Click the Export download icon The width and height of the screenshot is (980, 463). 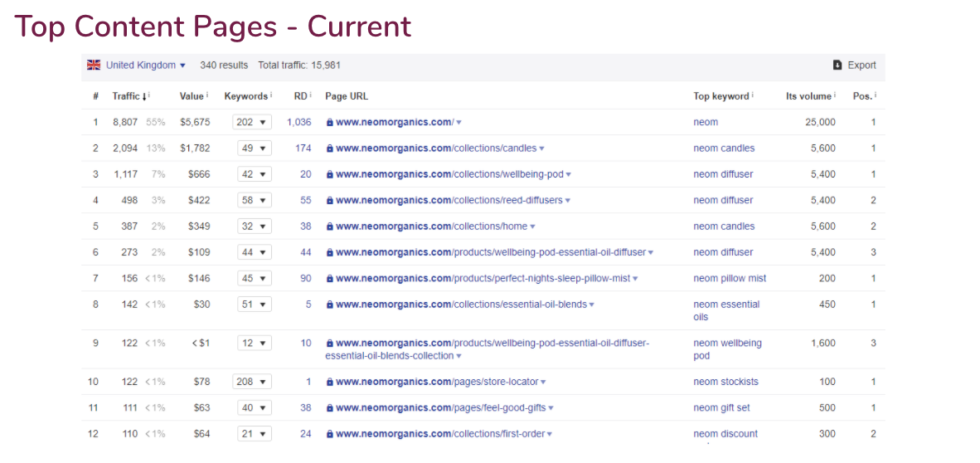pos(837,65)
